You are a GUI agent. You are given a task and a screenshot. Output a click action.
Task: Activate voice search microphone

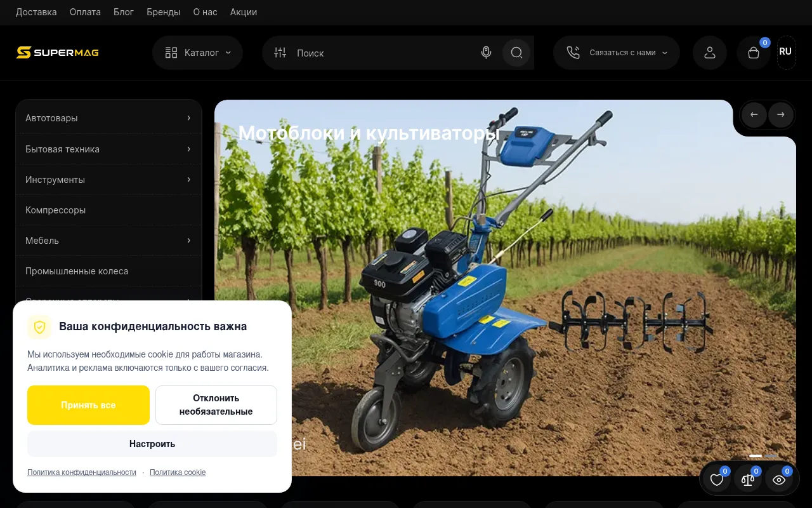486,53
